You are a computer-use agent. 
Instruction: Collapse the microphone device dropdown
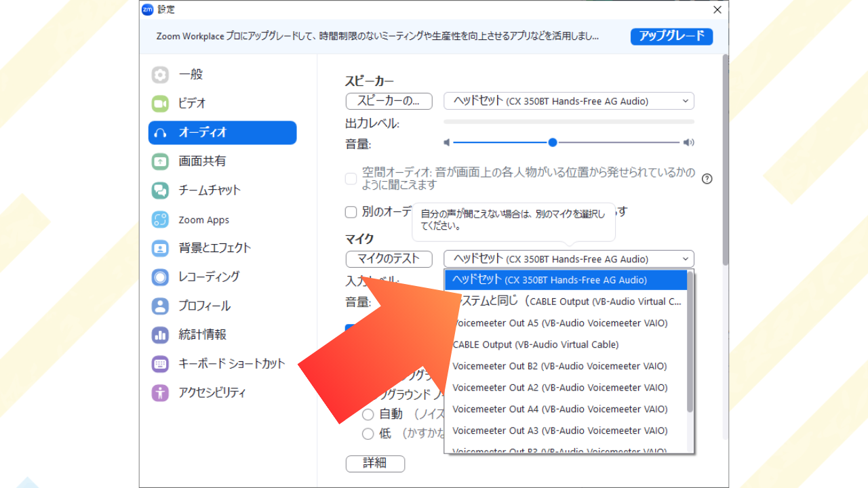pyautogui.click(x=569, y=259)
